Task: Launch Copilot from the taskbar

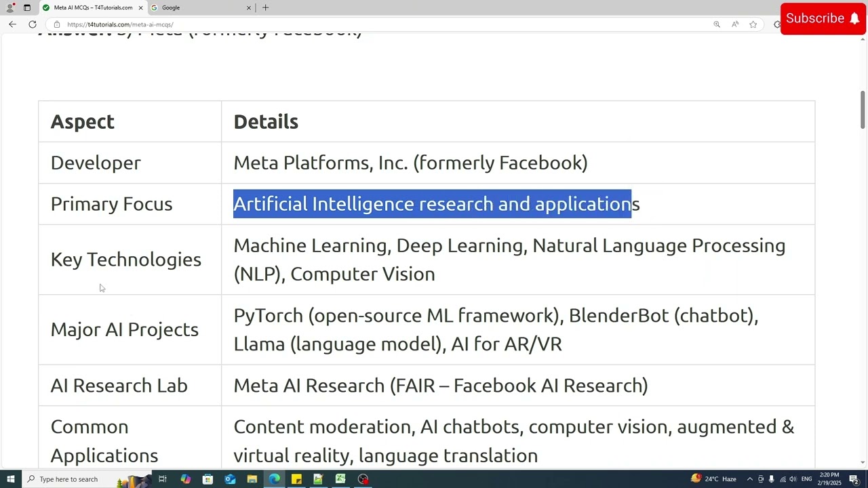Action: pos(185,479)
